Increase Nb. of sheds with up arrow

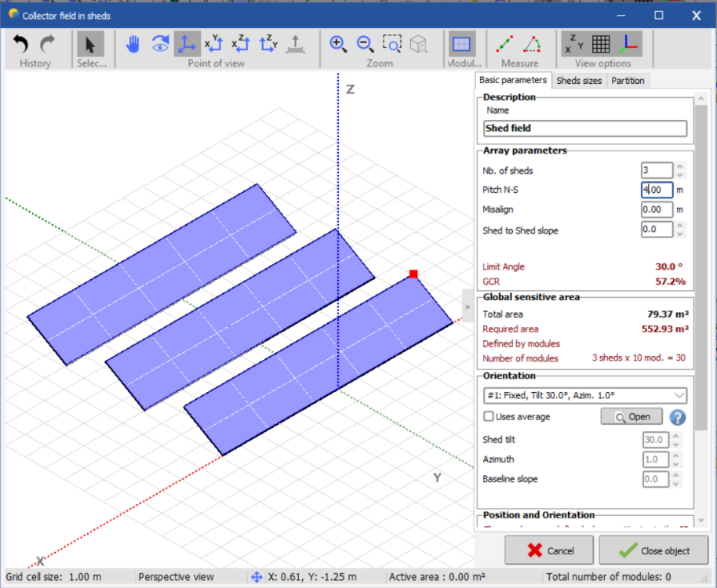(x=679, y=166)
